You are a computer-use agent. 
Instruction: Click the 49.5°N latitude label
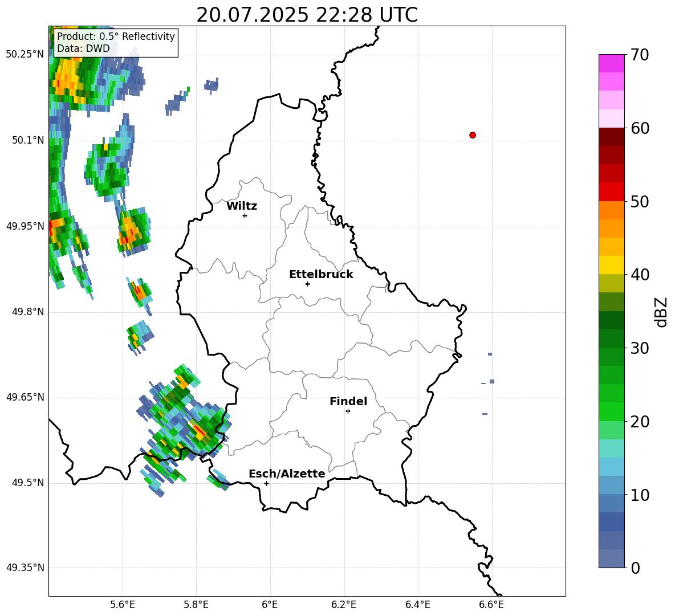(28, 482)
